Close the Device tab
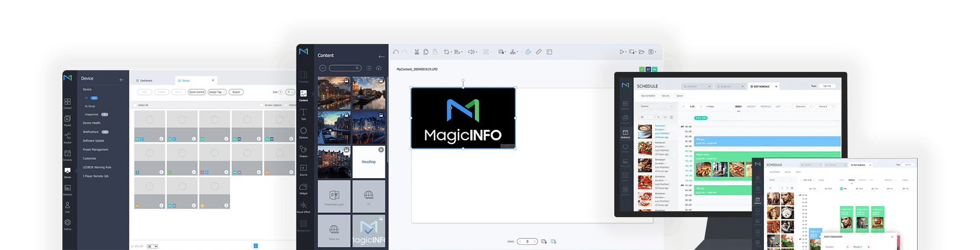The width and height of the screenshot is (980, 250). click(213, 80)
